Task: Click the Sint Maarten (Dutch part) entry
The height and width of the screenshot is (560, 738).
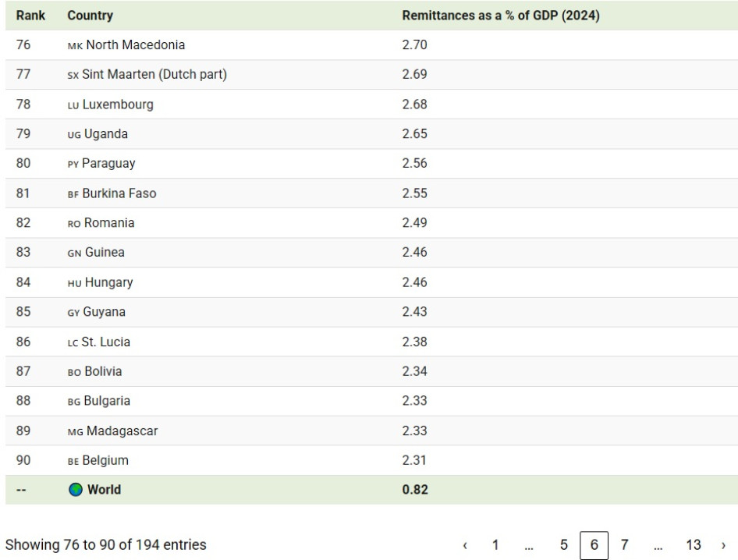Action: 154,75
